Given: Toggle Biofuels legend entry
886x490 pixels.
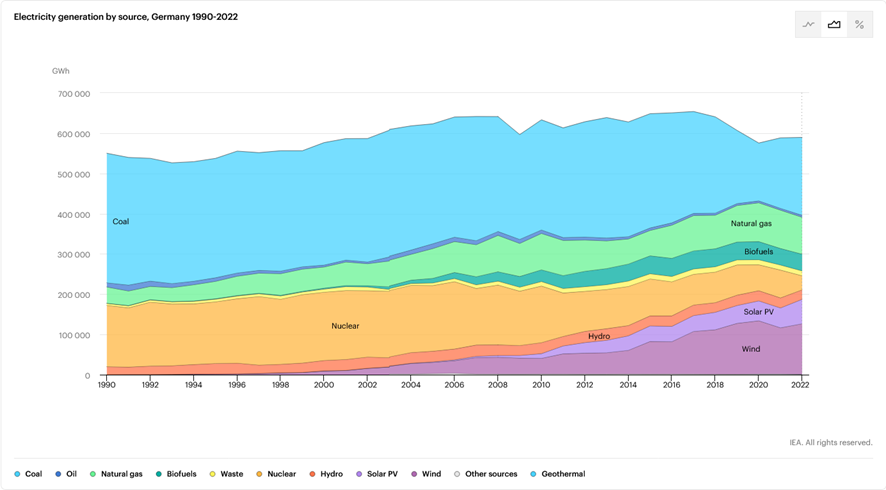Looking at the screenshot, I should (x=176, y=474).
